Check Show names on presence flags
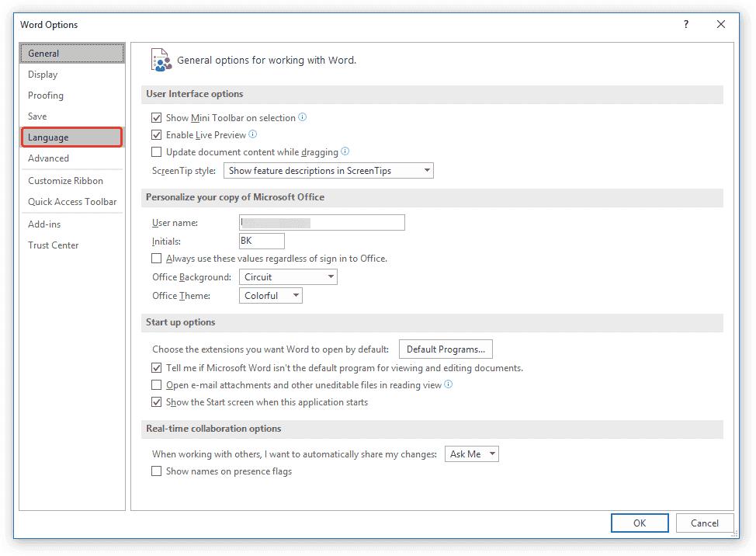756x556 pixels. 157,471
